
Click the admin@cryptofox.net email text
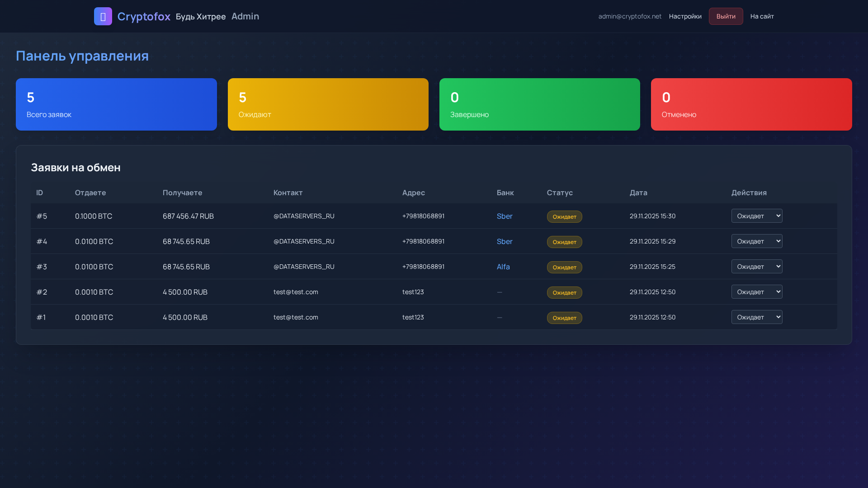click(x=629, y=16)
